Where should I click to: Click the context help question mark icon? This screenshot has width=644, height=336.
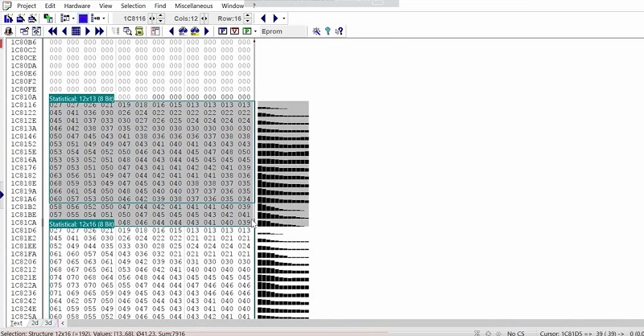339,31
